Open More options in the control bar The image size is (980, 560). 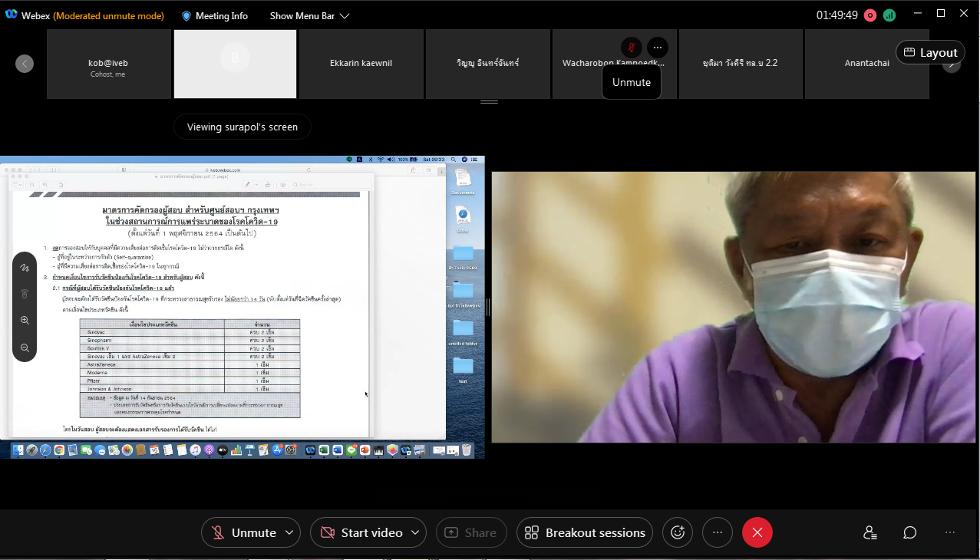717,532
